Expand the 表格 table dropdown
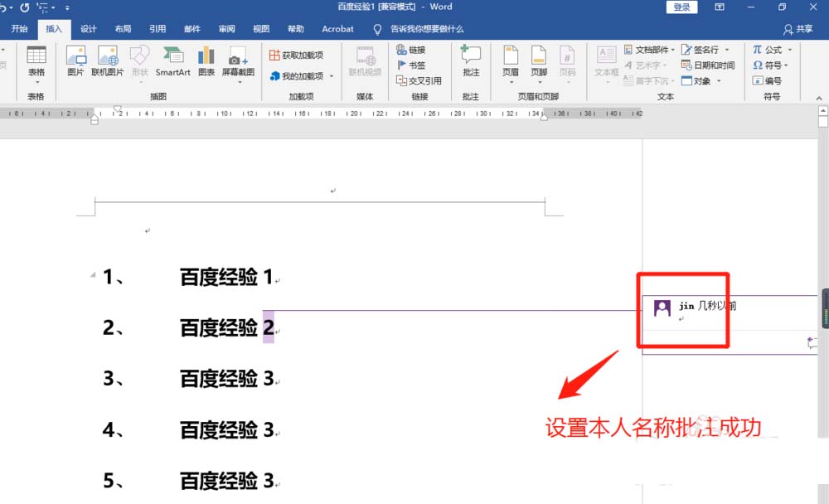The height and width of the screenshot is (504, 829). (x=36, y=82)
